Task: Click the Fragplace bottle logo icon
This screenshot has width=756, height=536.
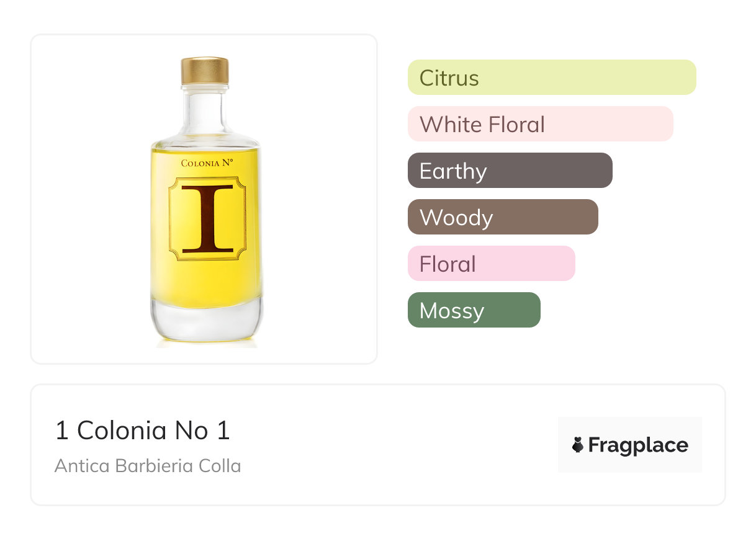Action: [x=578, y=445]
